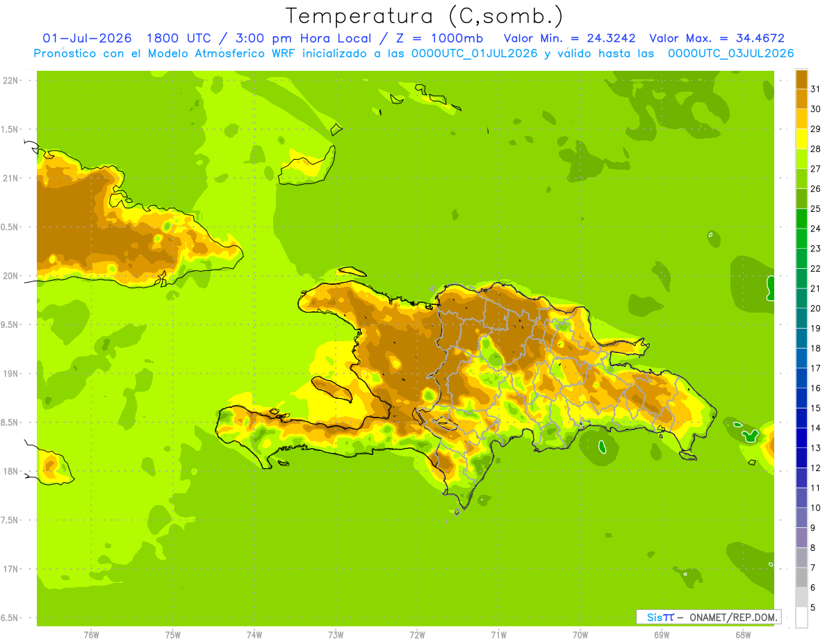Pick the dark blue legend swatch between 12 and 13

coord(801,459)
